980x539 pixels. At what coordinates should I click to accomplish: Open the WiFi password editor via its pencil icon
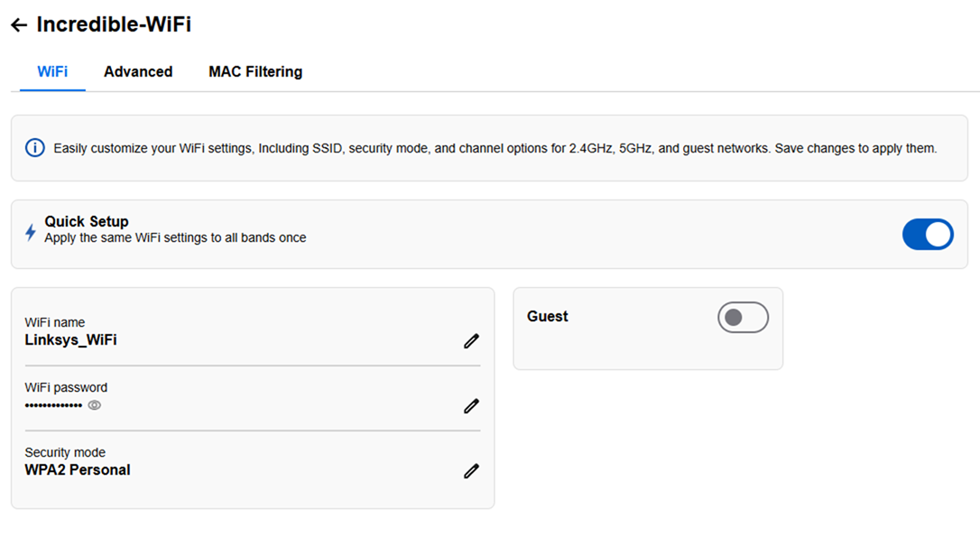[471, 406]
